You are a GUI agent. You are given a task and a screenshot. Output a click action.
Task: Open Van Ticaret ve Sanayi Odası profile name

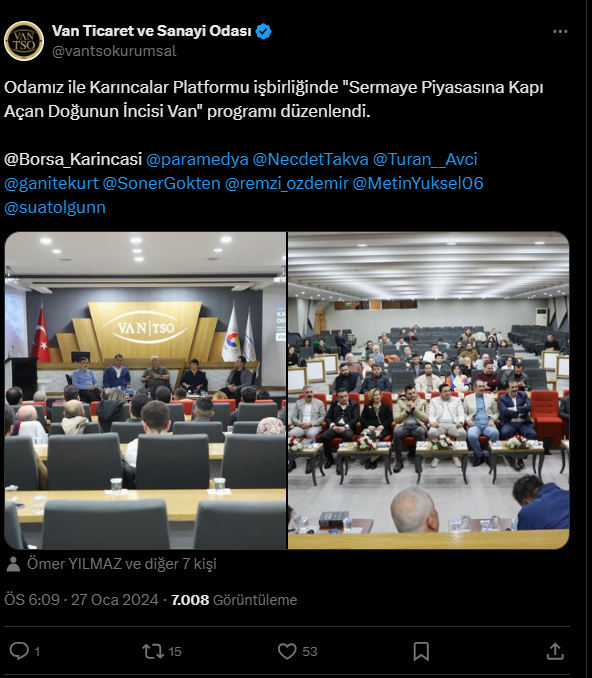click(x=151, y=31)
